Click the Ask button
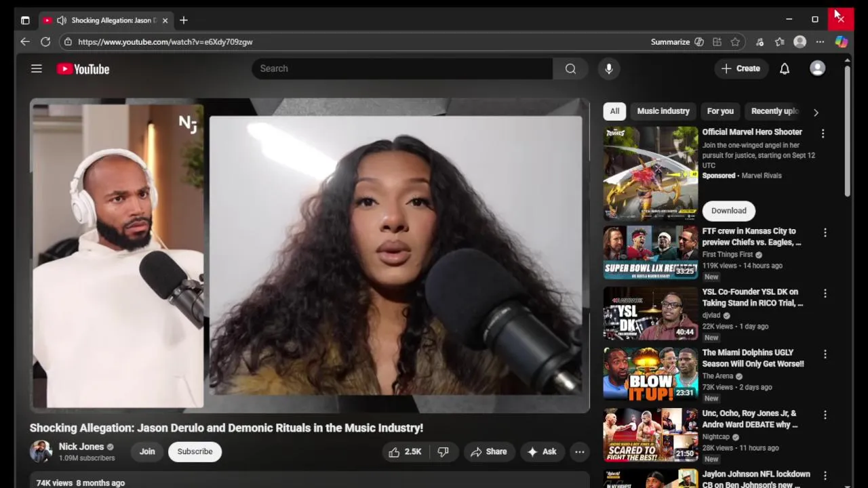 (542, 451)
